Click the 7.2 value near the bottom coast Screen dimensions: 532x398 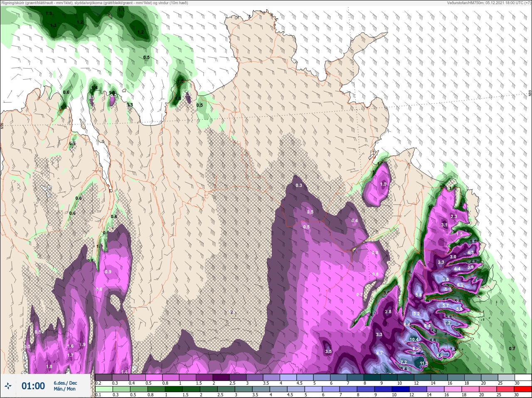404,362
